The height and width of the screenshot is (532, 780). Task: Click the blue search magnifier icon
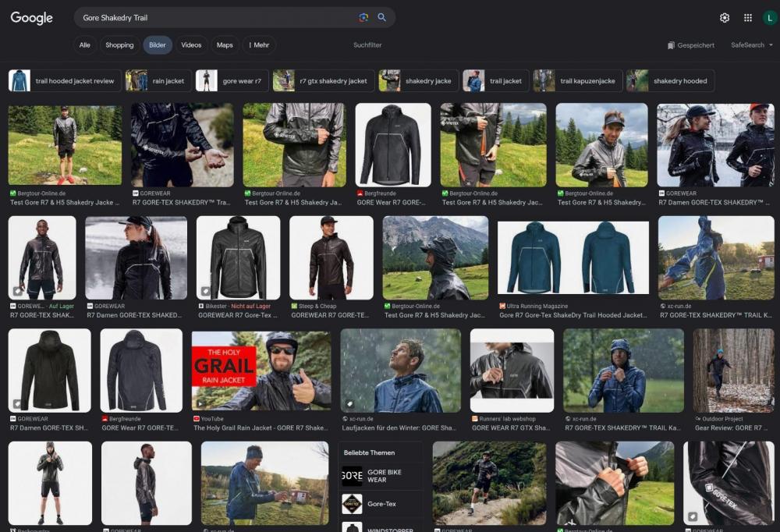[x=382, y=17]
